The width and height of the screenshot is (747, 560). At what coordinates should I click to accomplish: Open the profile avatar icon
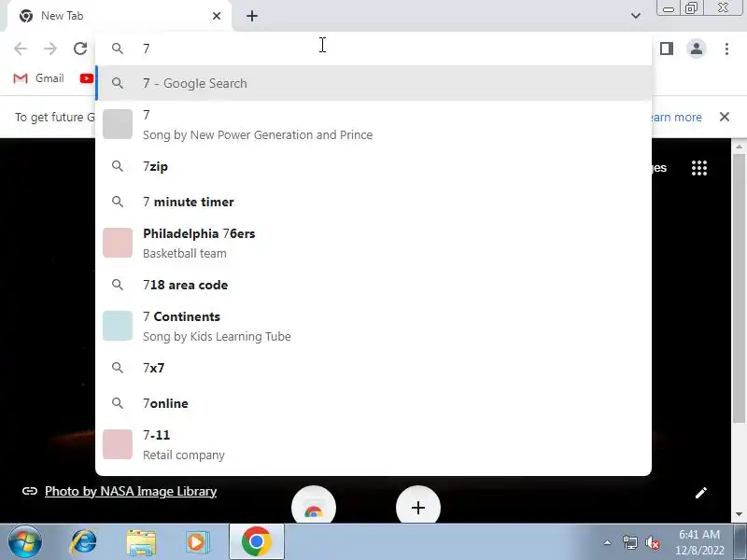[x=696, y=49]
